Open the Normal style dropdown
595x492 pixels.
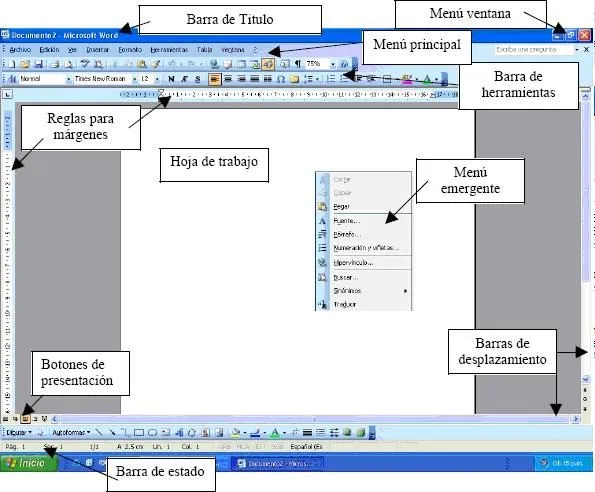point(68,79)
